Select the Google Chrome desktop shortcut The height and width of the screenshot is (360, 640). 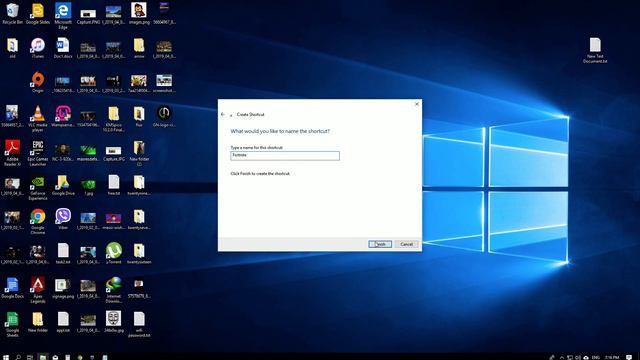point(38,221)
